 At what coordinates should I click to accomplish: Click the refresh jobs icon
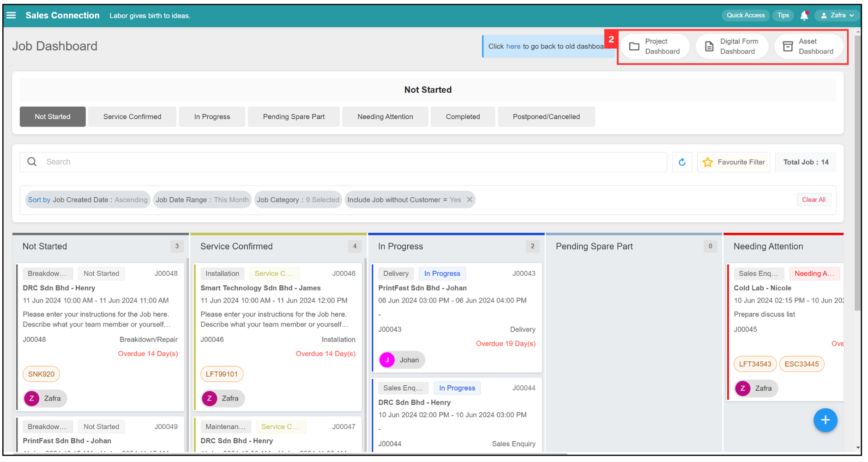pos(682,162)
